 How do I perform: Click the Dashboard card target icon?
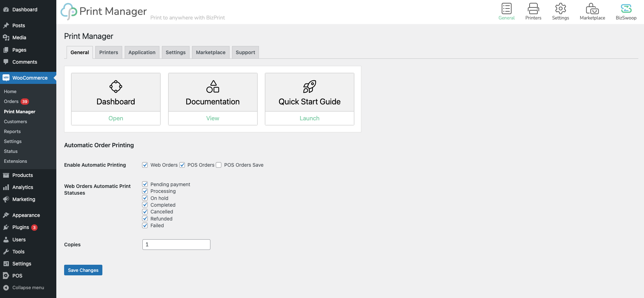pyautogui.click(x=116, y=86)
